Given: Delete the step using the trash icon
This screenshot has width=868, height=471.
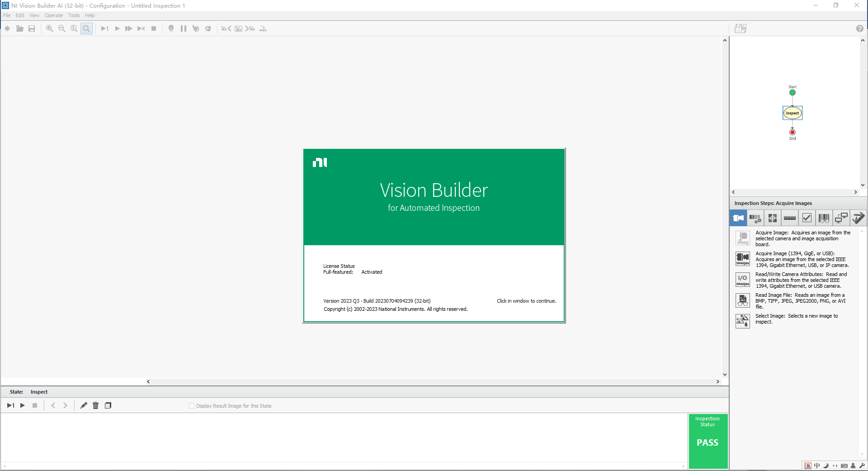Looking at the screenshot, I should pos(96,405).
